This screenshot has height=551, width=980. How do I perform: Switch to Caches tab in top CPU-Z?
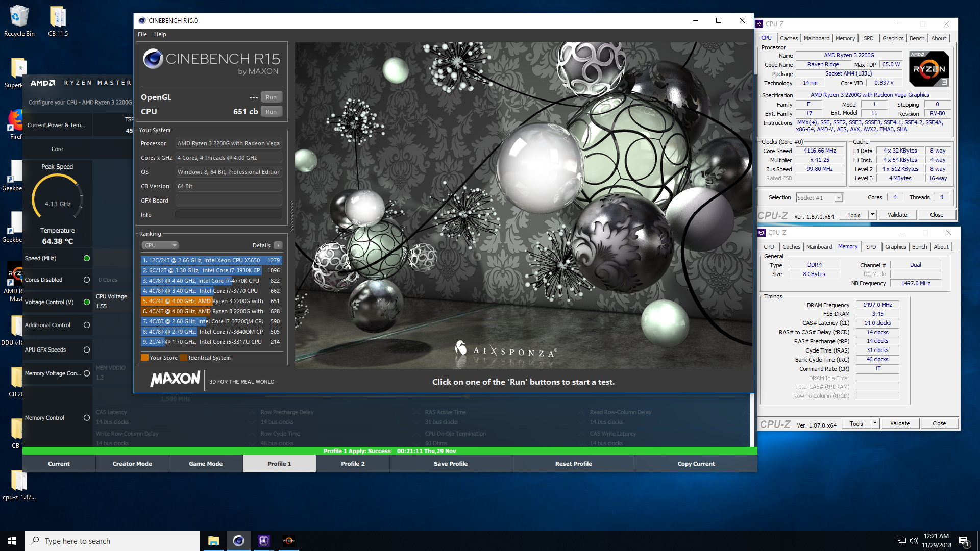[x=789, y=38]
